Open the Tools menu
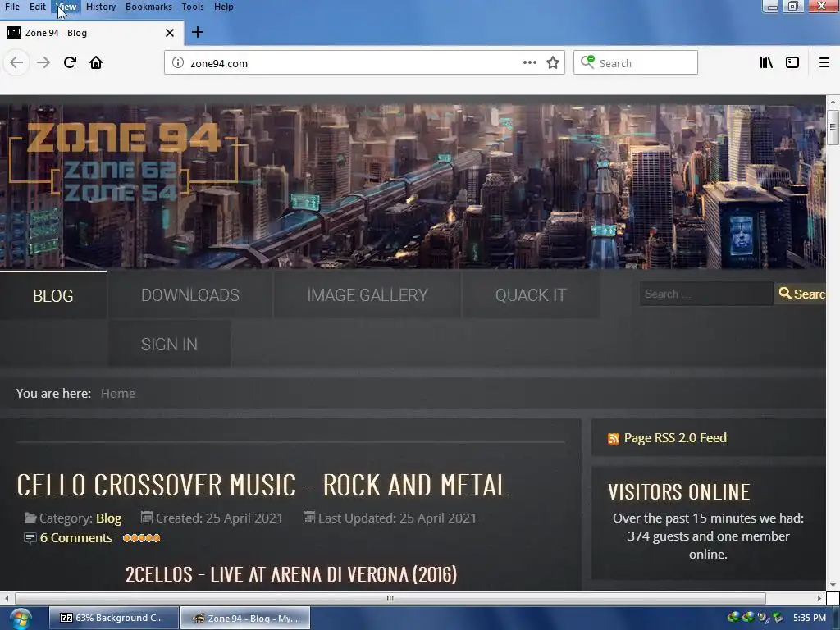 pos(192,7)
